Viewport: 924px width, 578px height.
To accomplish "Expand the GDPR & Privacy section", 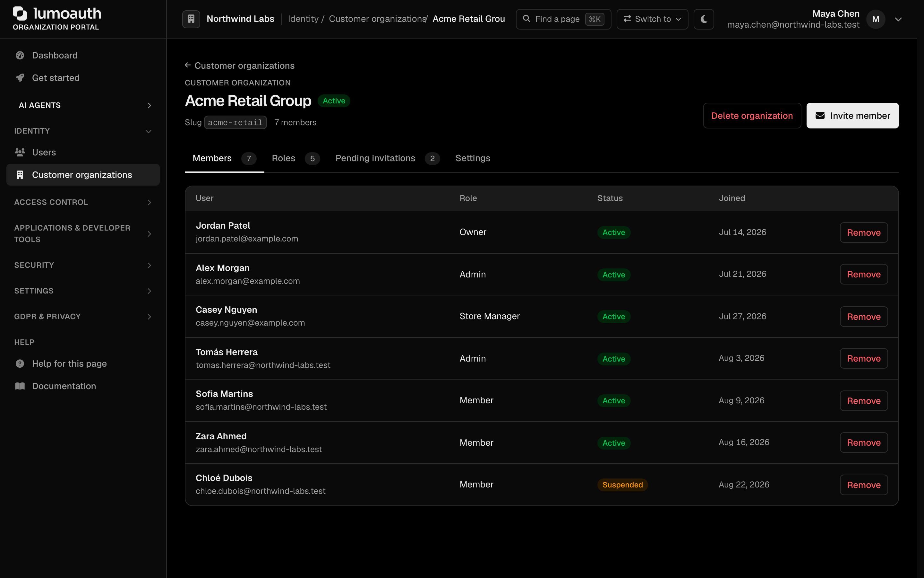I will coord(83,317).
